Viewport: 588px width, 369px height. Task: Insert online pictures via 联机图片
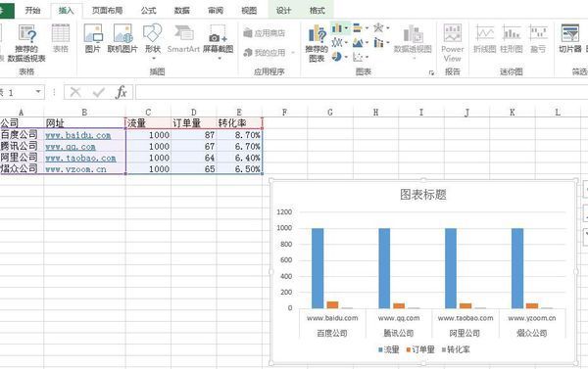coord(122,38)
